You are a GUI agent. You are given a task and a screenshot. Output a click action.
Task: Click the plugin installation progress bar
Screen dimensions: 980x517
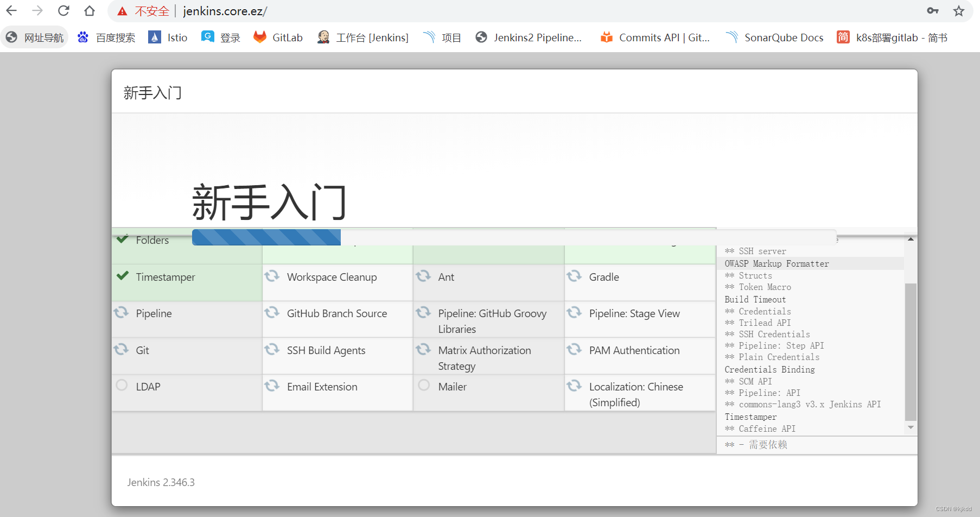click(x=514, y=237)
